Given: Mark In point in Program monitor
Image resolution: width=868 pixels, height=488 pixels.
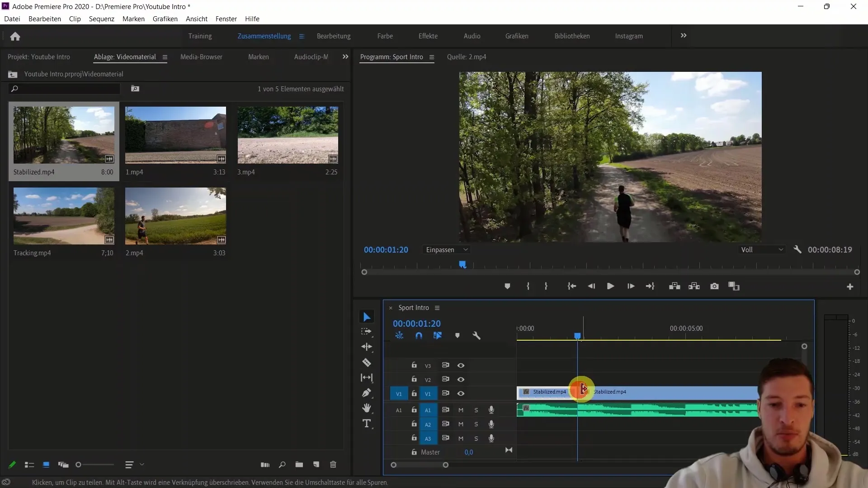Looking at the screenshot, I should pyautogui.click(x=528, y=286).
